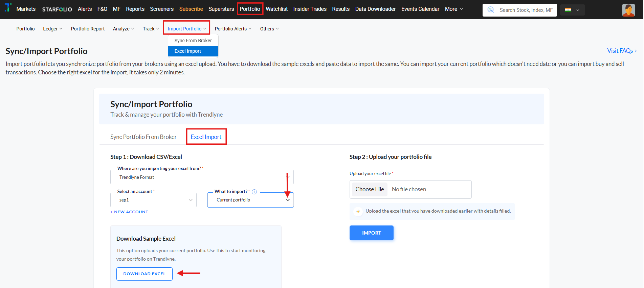Open the user profile avatar
Viewport: 644px width, 288px height.
tap(628, 10)
